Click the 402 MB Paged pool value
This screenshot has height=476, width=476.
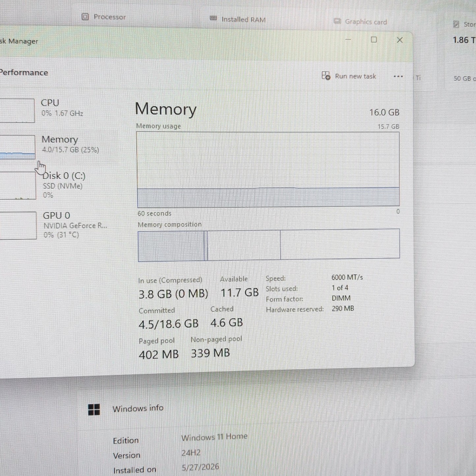pos(159,355)
